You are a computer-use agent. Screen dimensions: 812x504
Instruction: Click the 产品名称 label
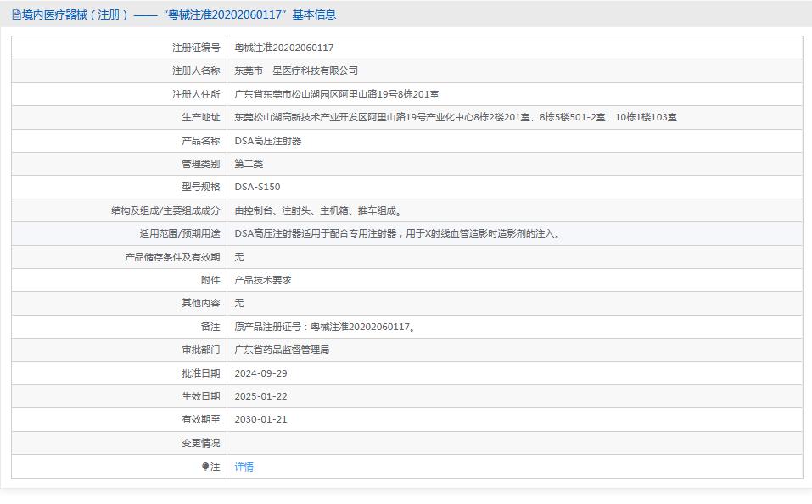(x=201, y=141)
